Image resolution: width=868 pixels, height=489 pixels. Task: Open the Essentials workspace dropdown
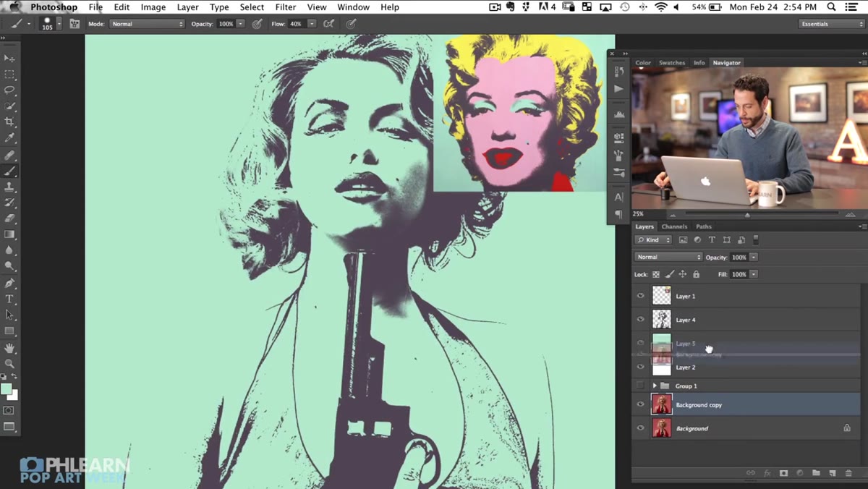[832, 24]
